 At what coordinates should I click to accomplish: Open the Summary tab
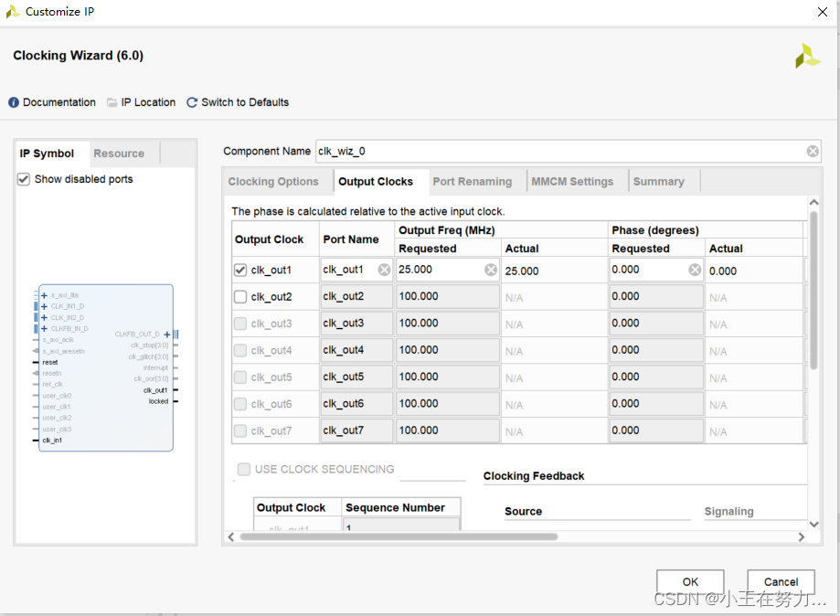tap(658, 182)
